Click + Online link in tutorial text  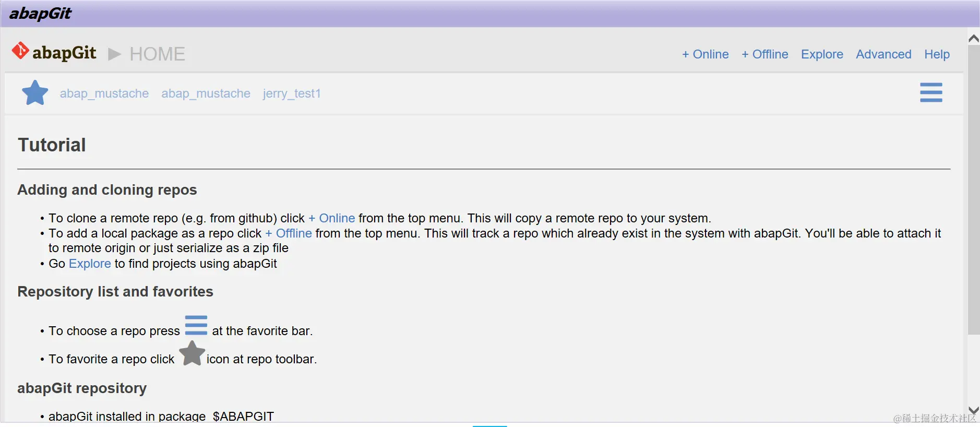(331, 218)
